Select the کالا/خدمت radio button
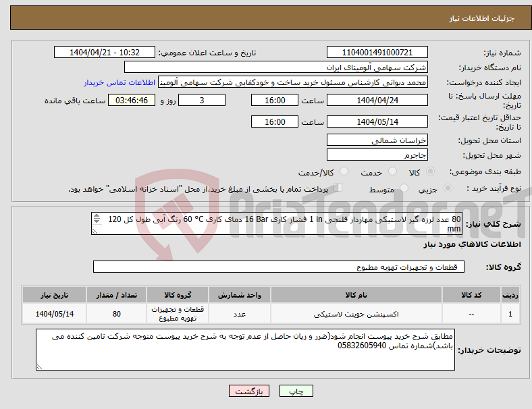Screen dimensions: 532x409 [344, 171]
